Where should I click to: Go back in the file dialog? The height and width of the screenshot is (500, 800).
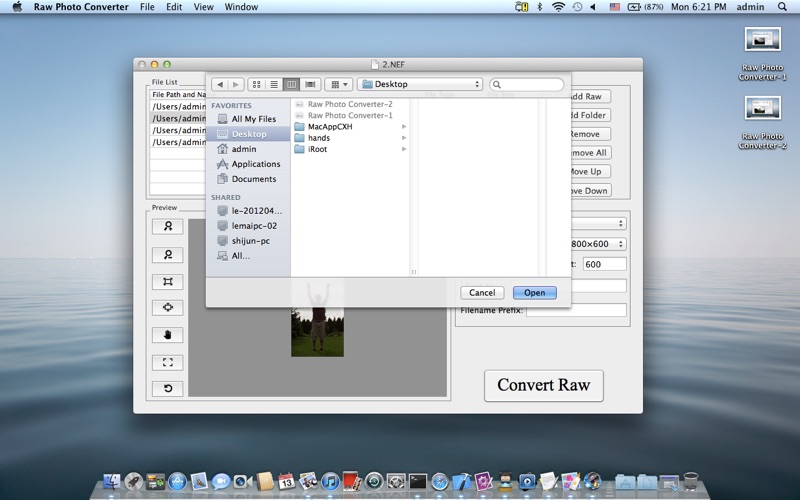click(220, 84)
